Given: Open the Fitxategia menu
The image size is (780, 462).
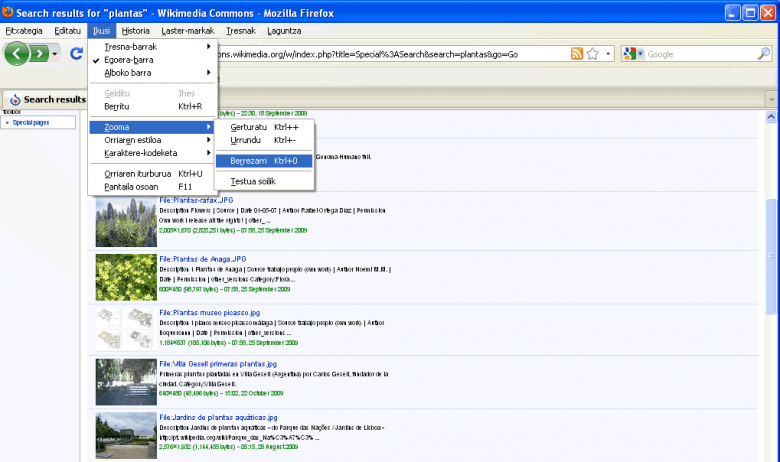Looking at the screenshot, I should point(24,31).
